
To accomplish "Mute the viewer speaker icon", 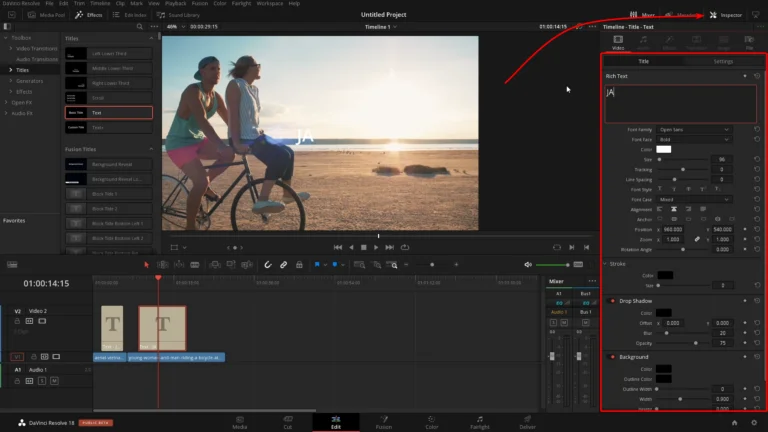I will tap(528, 264).
